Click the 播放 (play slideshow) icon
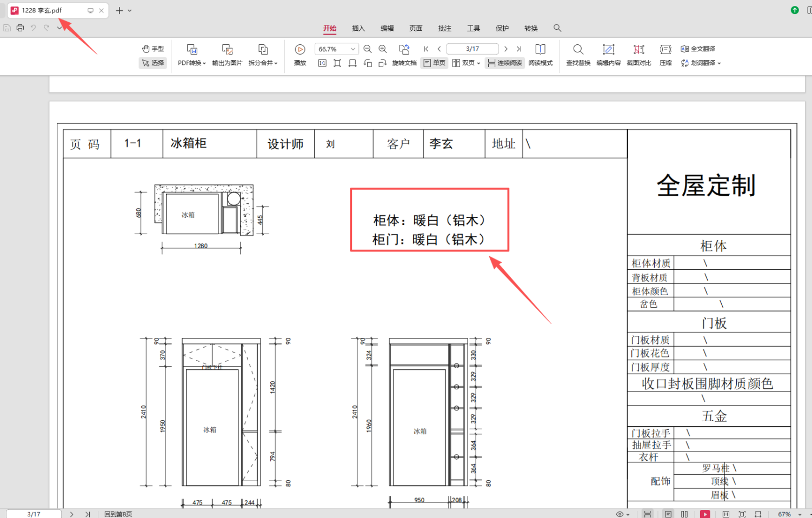This screenshot has width=812, height=518. click(x=300, y=50)
